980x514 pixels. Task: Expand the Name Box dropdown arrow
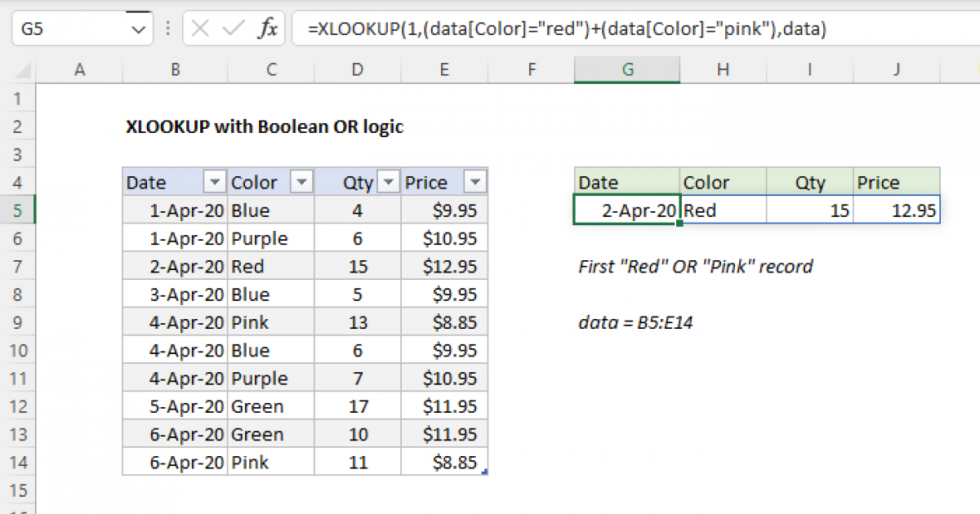tap(136, 30)
